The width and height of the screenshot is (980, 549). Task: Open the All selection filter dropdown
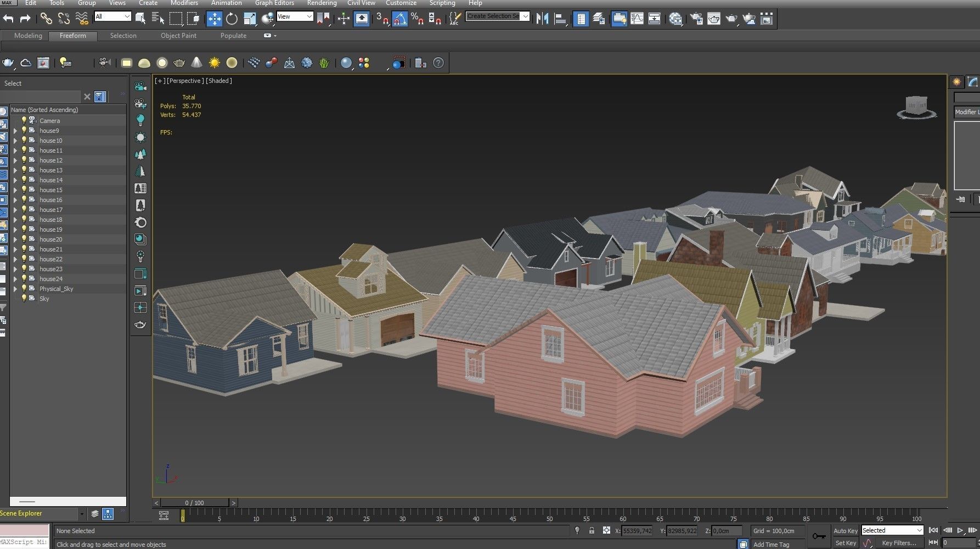pos(112,16)
